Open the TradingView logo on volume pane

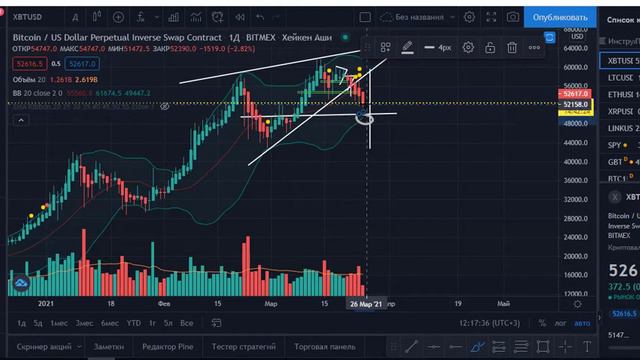pyautogui.click(x=21, y=282)
